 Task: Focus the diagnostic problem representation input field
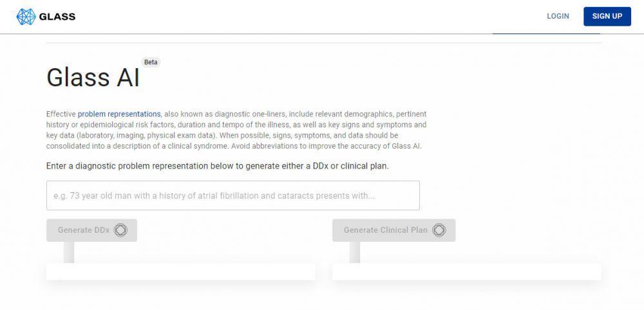[x=233, y=196]
